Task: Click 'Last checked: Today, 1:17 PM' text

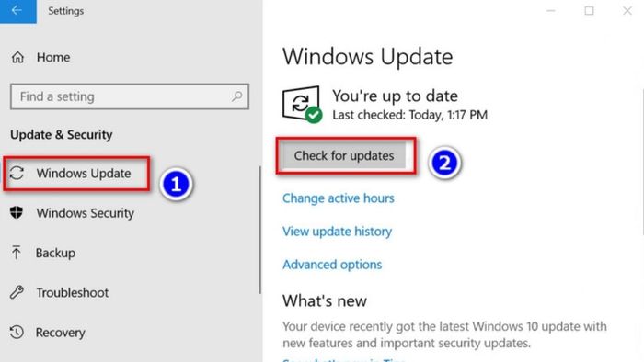Action: click(x=410, y=115)
